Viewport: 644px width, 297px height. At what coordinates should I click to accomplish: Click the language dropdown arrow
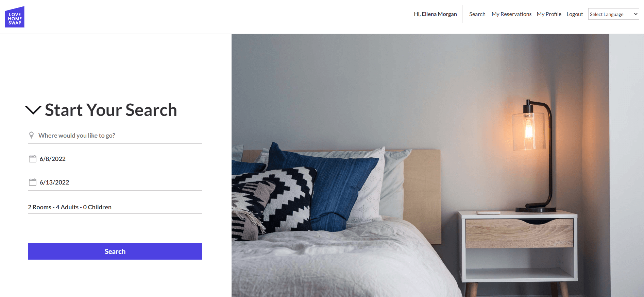(x=635, y=14)
